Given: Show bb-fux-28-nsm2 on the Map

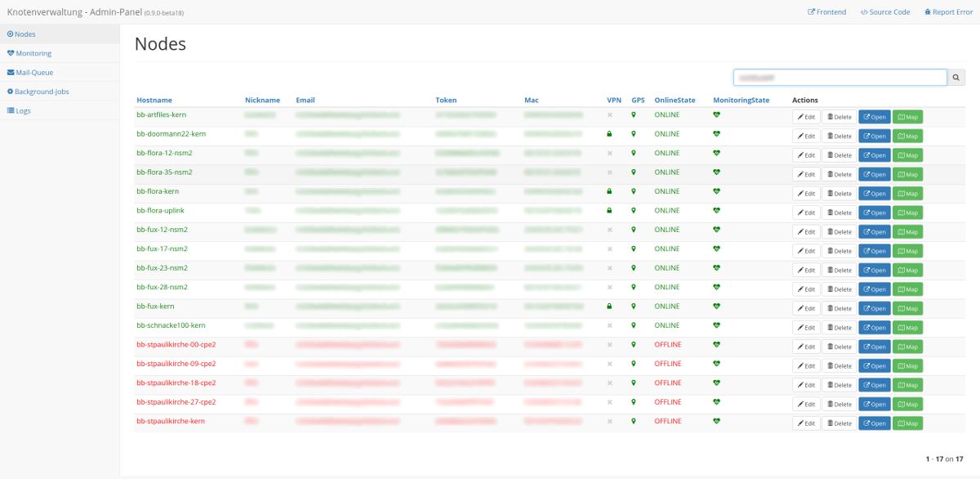Looking at the screenshot, I should 907,289.
